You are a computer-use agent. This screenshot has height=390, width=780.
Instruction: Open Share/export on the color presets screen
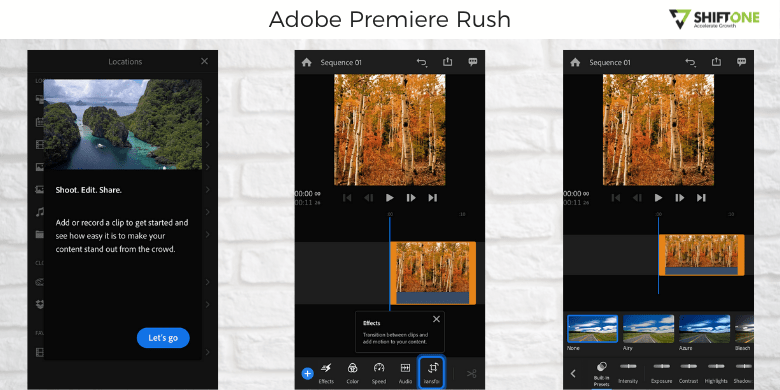(x=716, y=62)
